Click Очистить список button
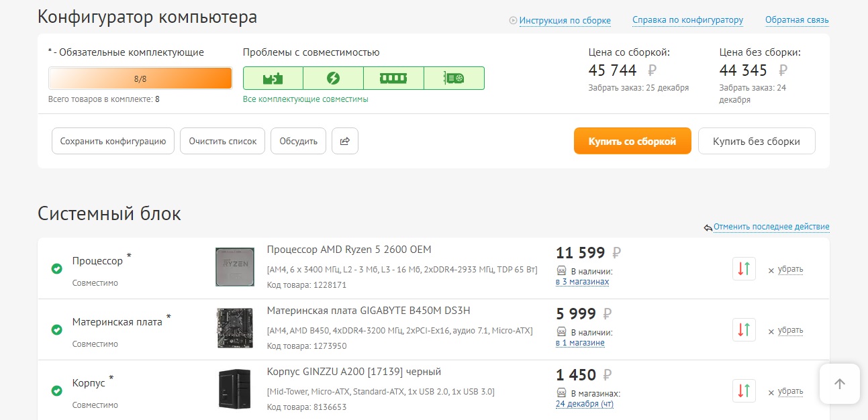868x420 pixels. (223, 141)
